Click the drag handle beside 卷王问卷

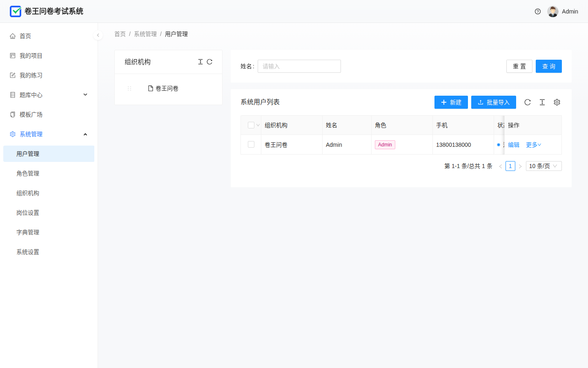pyautogui.click(x=129, y=88)
